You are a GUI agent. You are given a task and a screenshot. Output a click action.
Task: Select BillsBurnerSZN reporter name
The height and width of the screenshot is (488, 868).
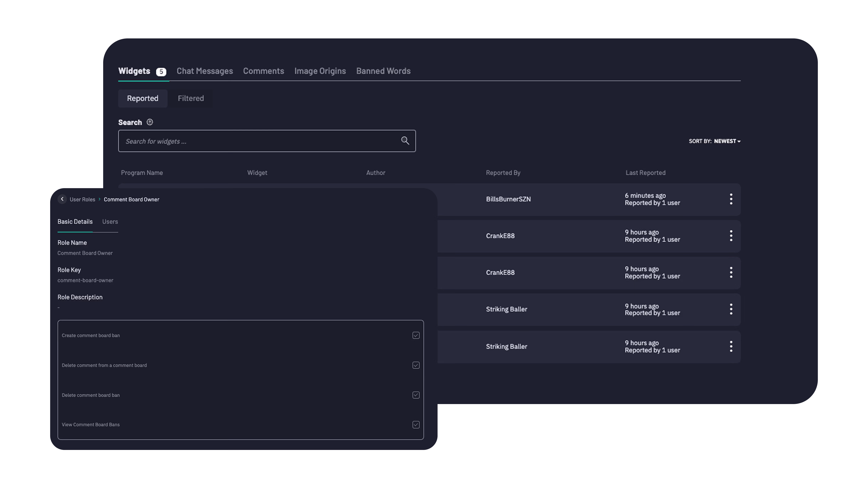tap(508, 199)
